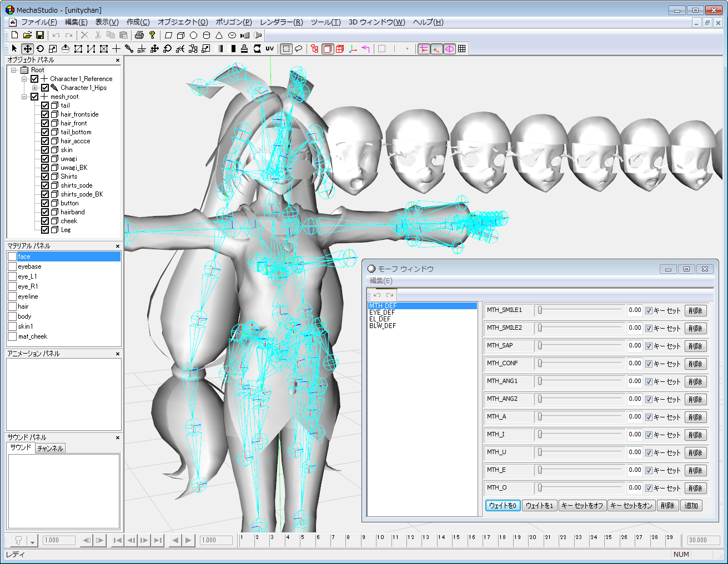Select the Rotate tool
728x564 pixels.
click(40, 49)
